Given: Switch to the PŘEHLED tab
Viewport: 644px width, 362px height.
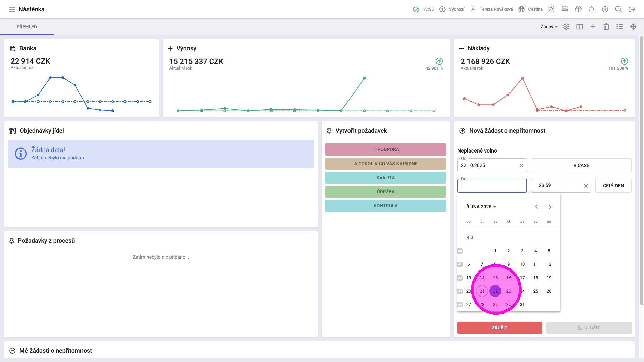Looking at the screenshot, I should click(x=27, y=27).
